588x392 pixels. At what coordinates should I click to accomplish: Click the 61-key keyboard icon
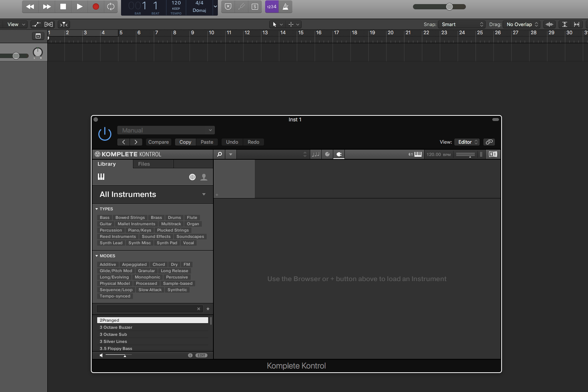click(415, 154)
